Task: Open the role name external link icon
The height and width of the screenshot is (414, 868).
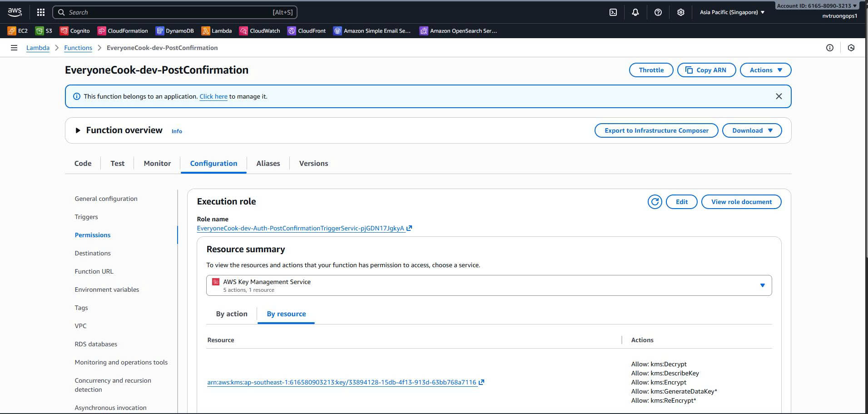Action: (409, 228)
